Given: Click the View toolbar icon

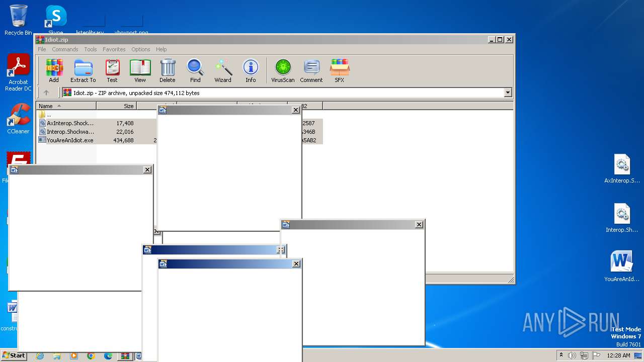Looking at the screenshot, I should [x=140, y=71].
